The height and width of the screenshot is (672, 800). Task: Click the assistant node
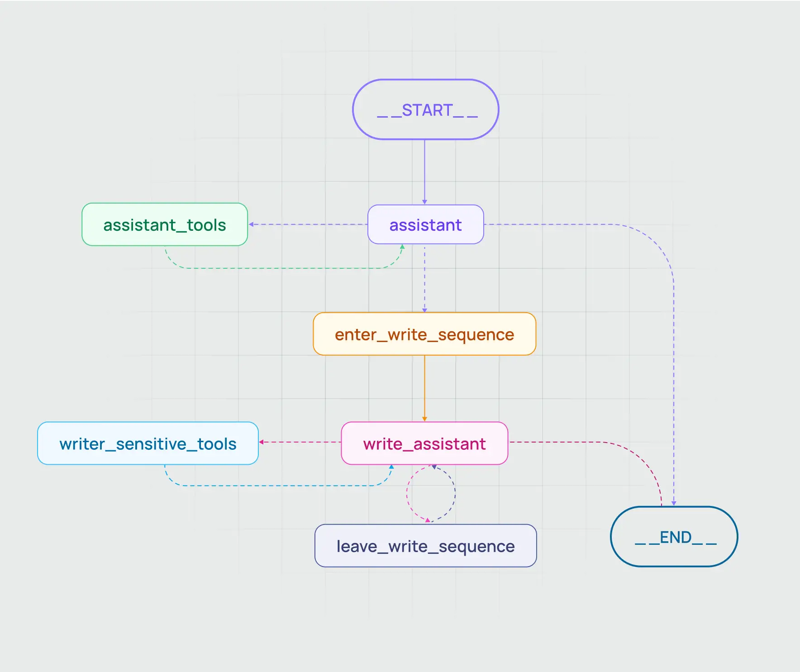(425, 224)
